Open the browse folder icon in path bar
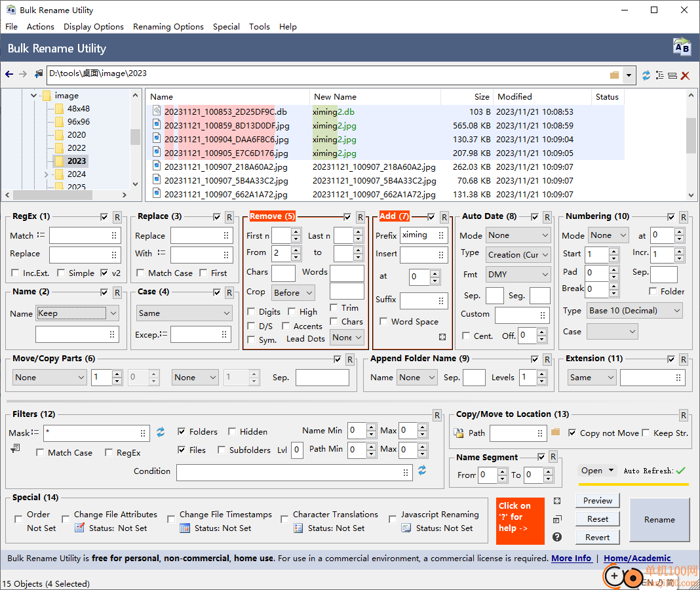This screenshot has width=700, height=590. (x=615, y=75)
